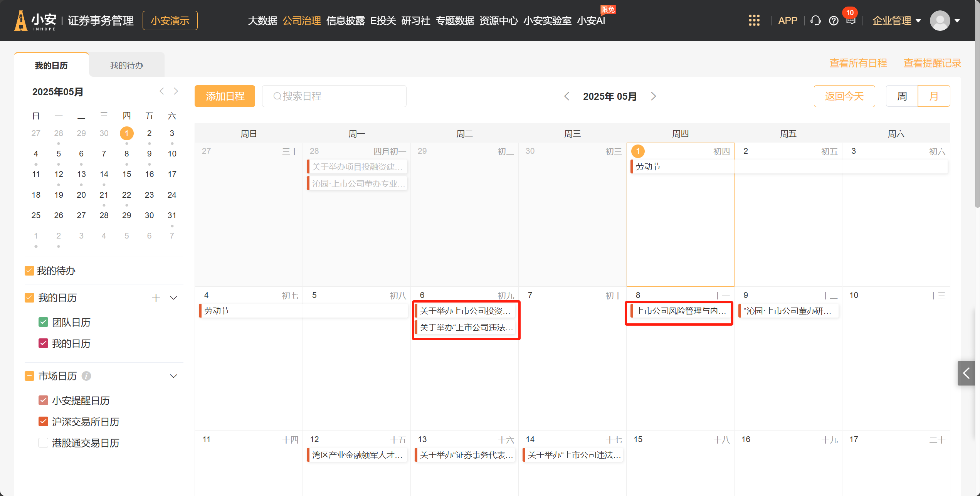Open 资源中心 menu
980x496 pixels.
tap(499, 20)
